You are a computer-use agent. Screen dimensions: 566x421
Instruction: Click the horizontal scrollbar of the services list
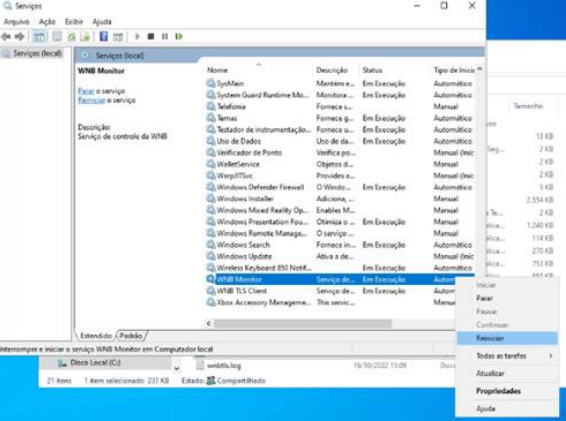point(302,323)
